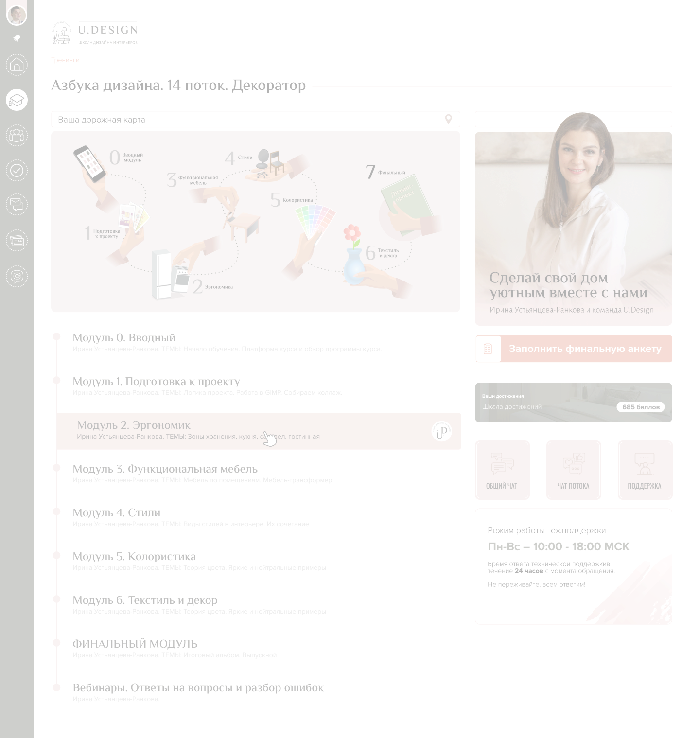Open the ЧАТ ПОТОКА tile
Image resolution: width=700 pixels, height=738 pixels.
coord(573,470)
